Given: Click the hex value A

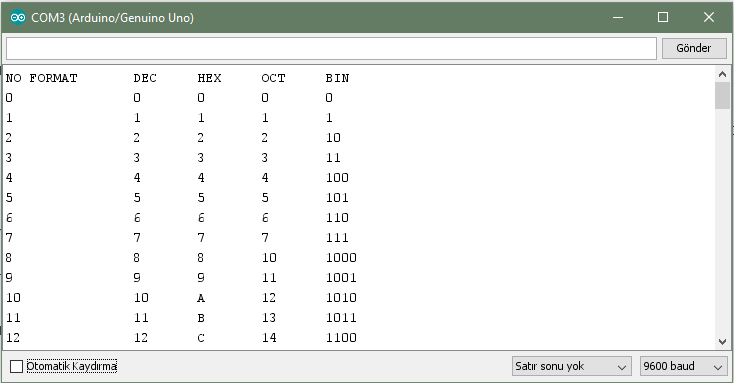Looking at the screenshot, I should pos(201,298).
